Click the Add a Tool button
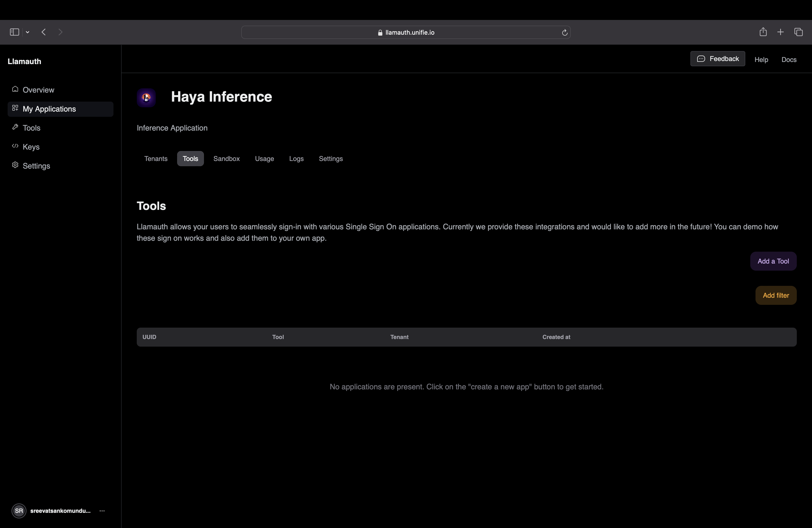 [x=773, y=261]
